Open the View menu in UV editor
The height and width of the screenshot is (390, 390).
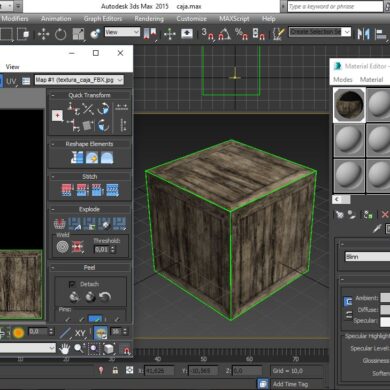(x=12, y=67)
